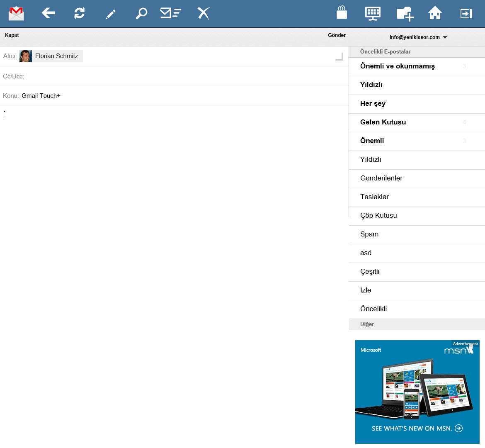This screenshot has height=448, width=485.
Task: Select the Spam folder
Action: pos(369,234)
